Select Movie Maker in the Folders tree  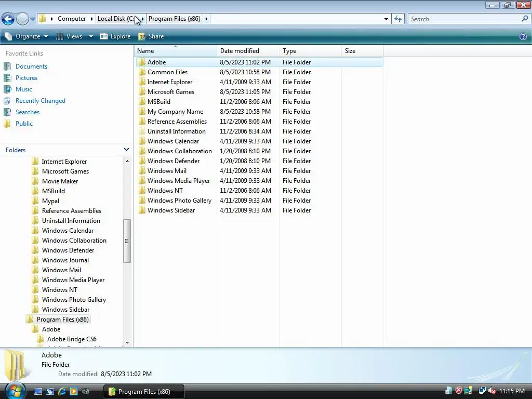60,181
